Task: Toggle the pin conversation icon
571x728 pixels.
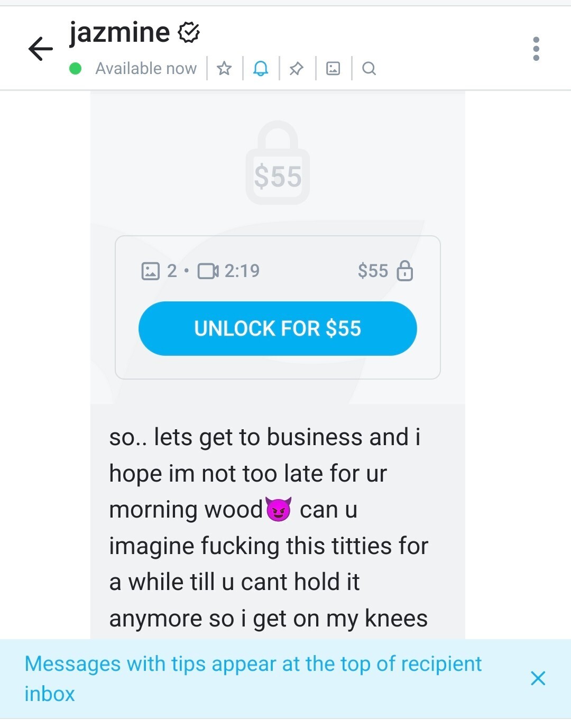Action: click(x=297, y=68)
